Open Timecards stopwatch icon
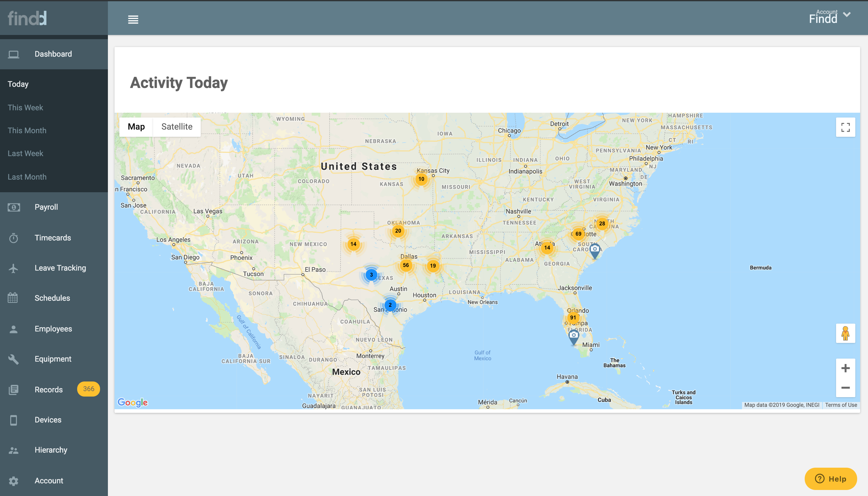This screenshot has width=868, height=496. click(x=14, y=238)
